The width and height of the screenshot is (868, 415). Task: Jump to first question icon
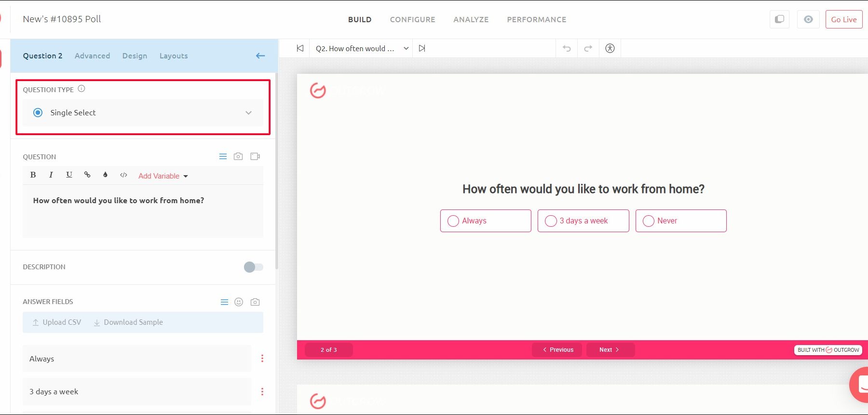pyautogui.click(x=300, y=48)
